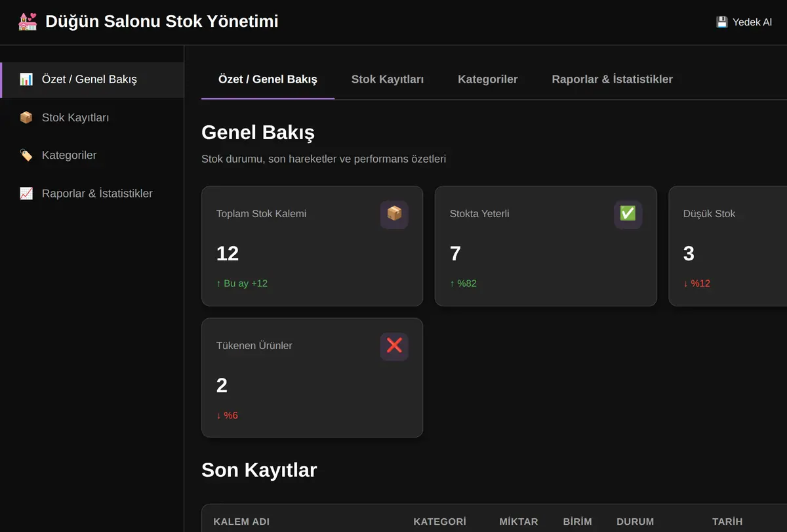Click the Düğün Salonu Stok Yönetimi title

click(x=162, y=22)
